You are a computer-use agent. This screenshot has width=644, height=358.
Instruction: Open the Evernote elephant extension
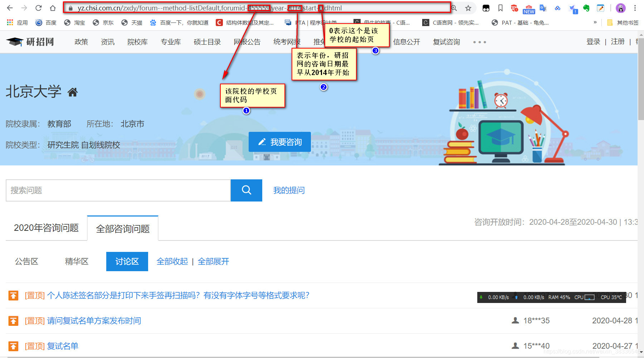tap(586, 8)
